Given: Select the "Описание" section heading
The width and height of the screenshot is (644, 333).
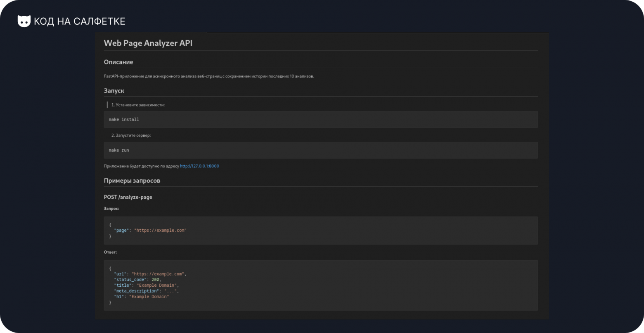Looking at the screenshot, I should 118,62.
